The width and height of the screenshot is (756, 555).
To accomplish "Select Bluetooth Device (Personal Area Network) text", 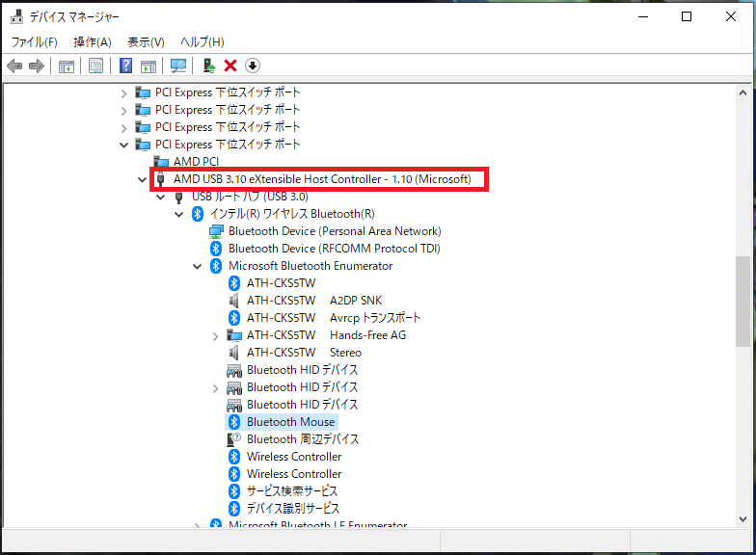I will pyautogui.click(x=335, y=231).
